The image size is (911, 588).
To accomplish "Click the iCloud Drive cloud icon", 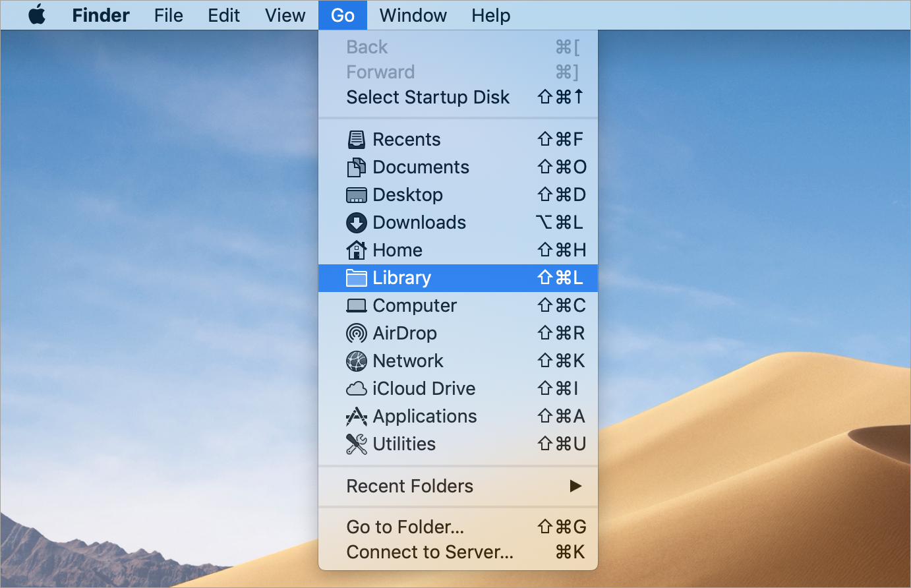I will click(357, 389).
